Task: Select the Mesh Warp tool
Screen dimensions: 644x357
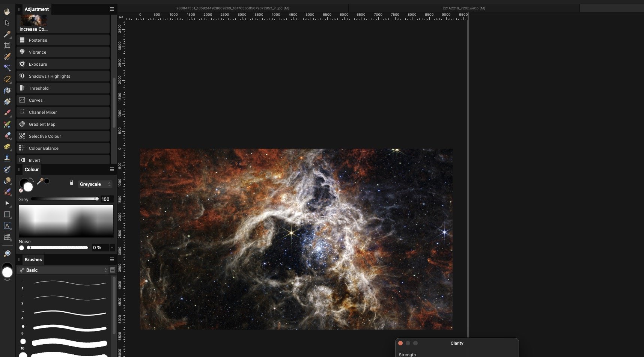Action: tap(7, 237)
